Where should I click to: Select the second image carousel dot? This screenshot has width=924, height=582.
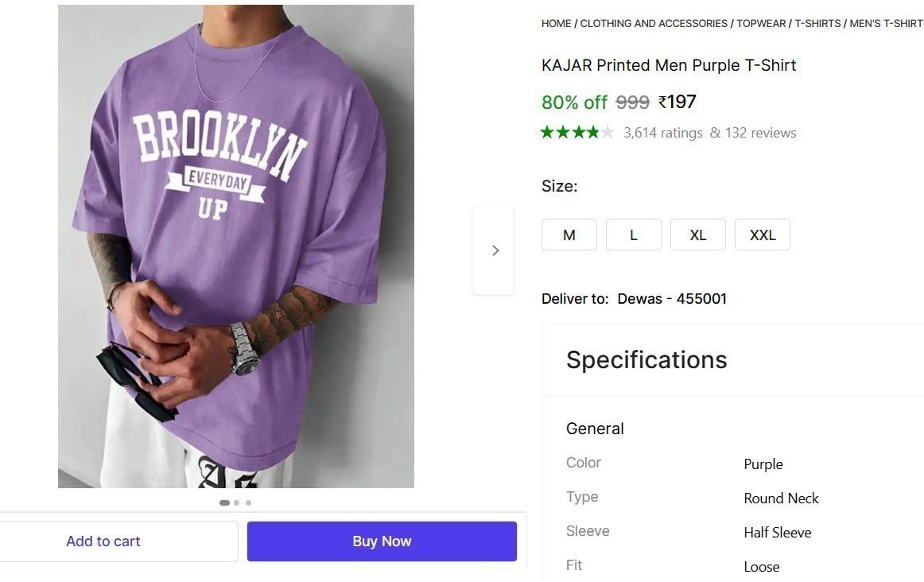coord(236,502)
